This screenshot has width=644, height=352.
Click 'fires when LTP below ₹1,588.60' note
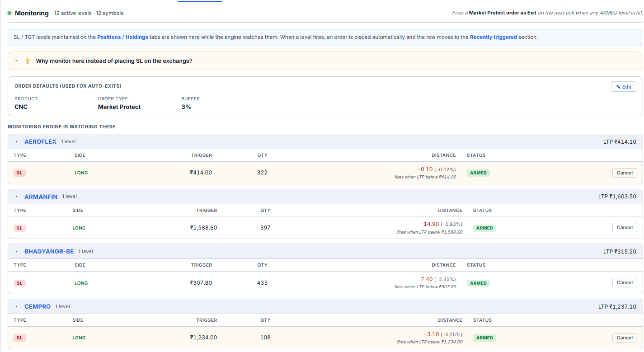pyautogui.click(x=430, y=232)
